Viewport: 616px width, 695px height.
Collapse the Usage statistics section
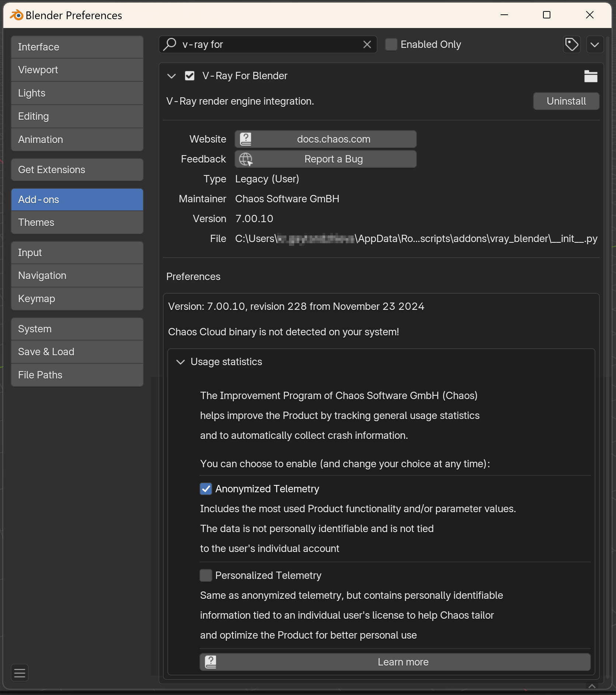point(180,362)
